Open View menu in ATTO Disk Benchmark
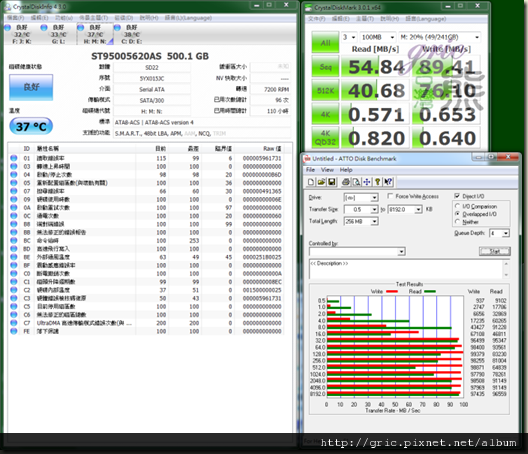Image resolution: width=528 pixels, height=454 pixels. tap(327, 170)
